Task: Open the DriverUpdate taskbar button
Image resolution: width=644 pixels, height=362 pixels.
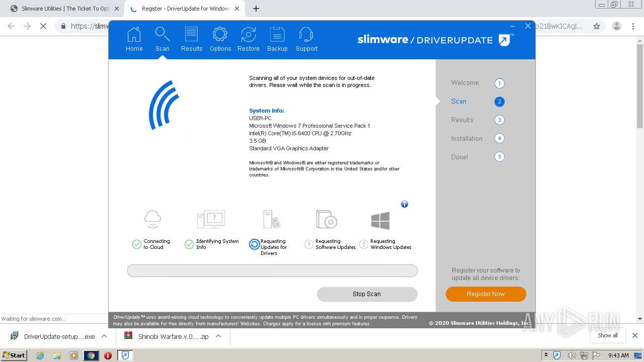Action: pos(125,355)
